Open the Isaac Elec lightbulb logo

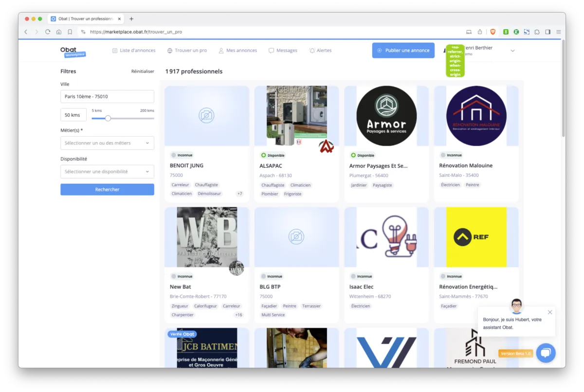click(386, 237)
